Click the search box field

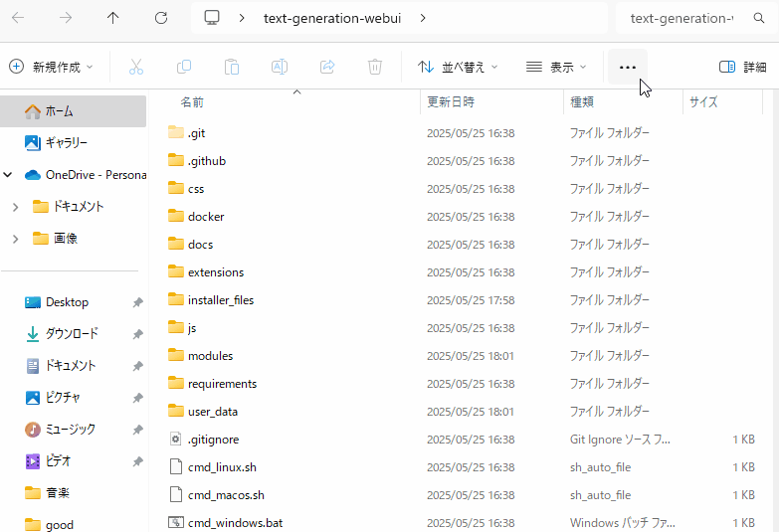[682, 18]
